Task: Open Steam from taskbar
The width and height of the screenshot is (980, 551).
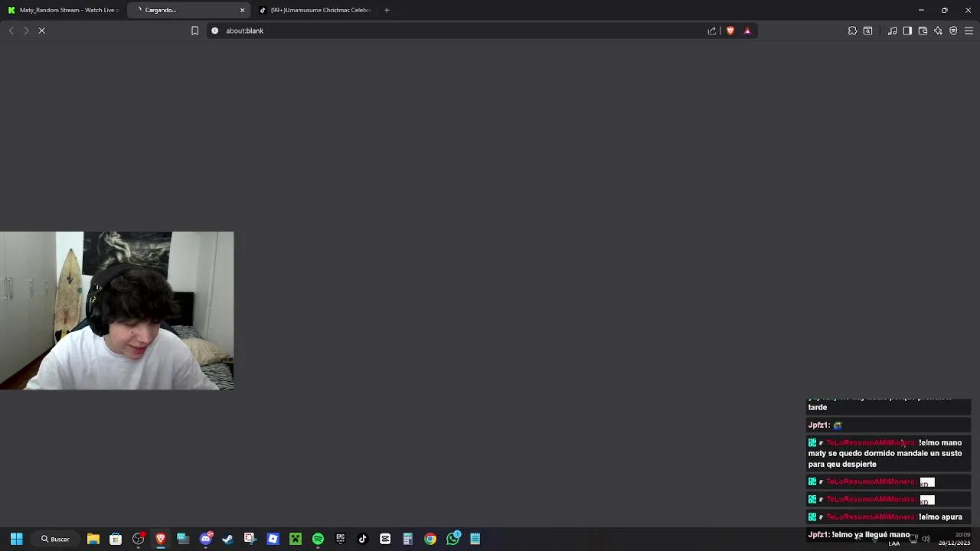Action: pos(227,539)
